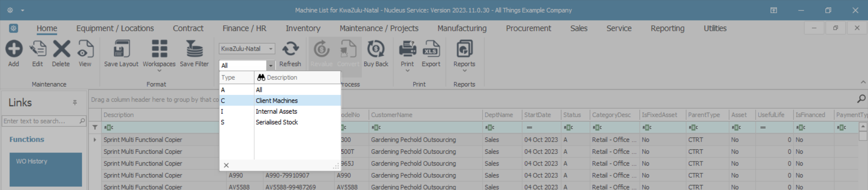The height and width of the screenshot is (190, 868).
Task: Open the Inventory ribbon tab
Action: pos(303,28)
